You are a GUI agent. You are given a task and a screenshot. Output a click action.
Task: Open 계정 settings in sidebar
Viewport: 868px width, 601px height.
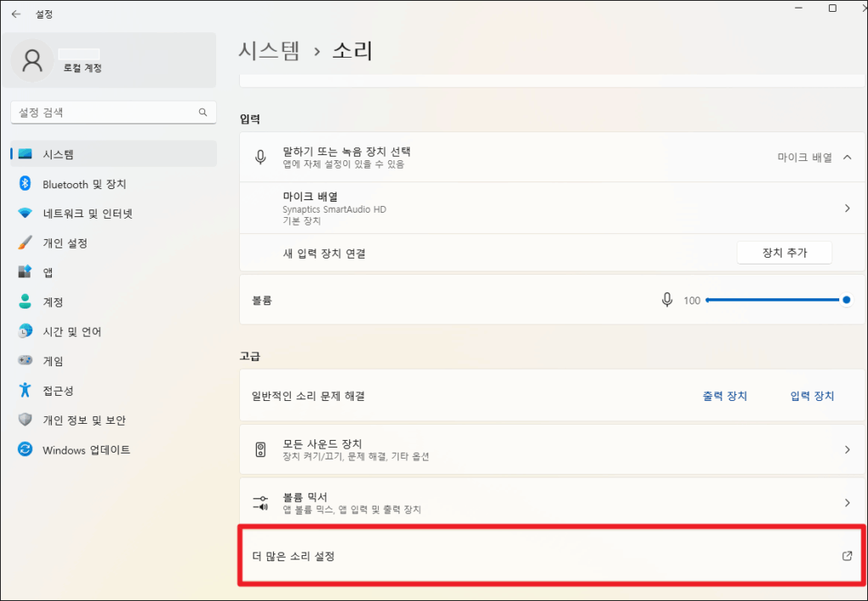point(114,302)
